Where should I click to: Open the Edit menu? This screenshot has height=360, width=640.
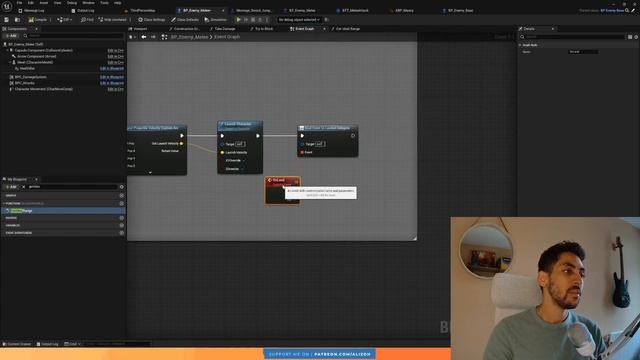(31, 3)
